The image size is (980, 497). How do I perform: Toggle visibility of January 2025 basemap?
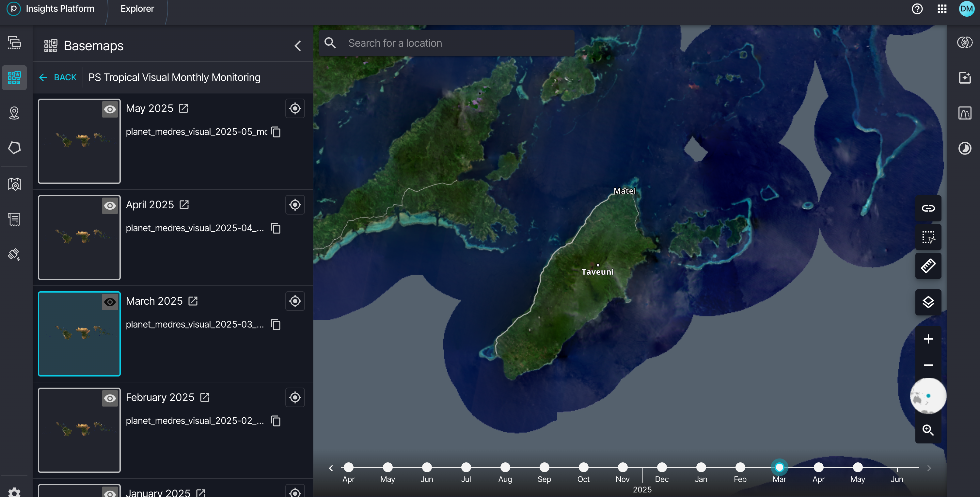click(110, 493)
